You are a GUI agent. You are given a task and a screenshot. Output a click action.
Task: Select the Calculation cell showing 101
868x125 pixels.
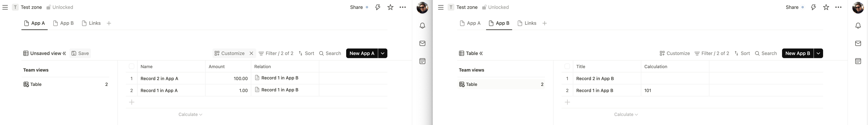[675, 91]
